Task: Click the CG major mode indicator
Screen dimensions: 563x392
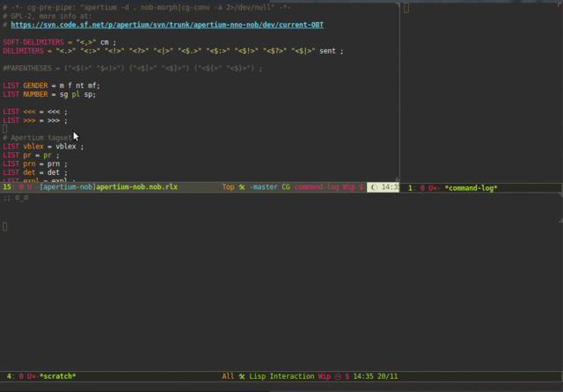Action: coord(286,187)
